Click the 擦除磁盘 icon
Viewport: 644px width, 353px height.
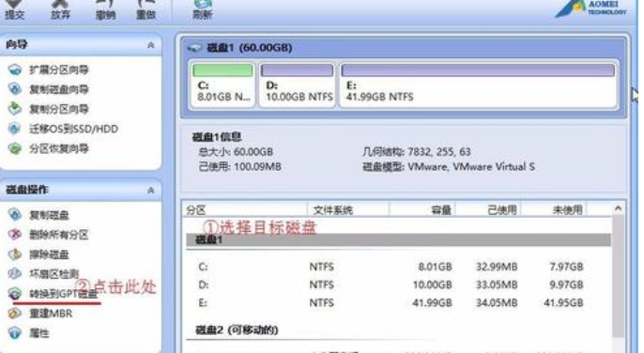pos(15,254)
